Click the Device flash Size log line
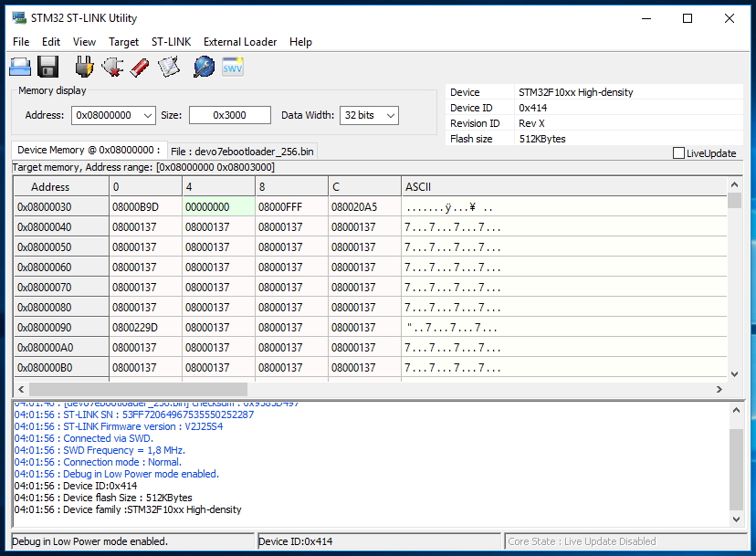Image resolution: width=756 pixels, height=556 pixels. coord(103,498)
